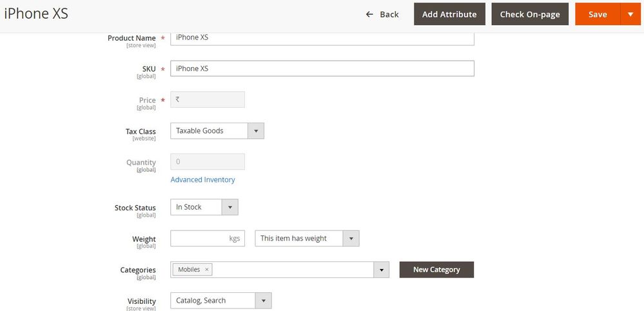Viewport: 644px width, 311px height.
Task: Remove the Mobiles category tag
Action: (206, 270)
